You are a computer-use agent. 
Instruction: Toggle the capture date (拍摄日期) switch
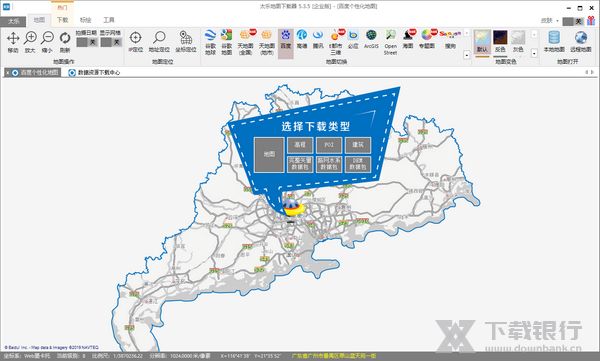[87, 42]
